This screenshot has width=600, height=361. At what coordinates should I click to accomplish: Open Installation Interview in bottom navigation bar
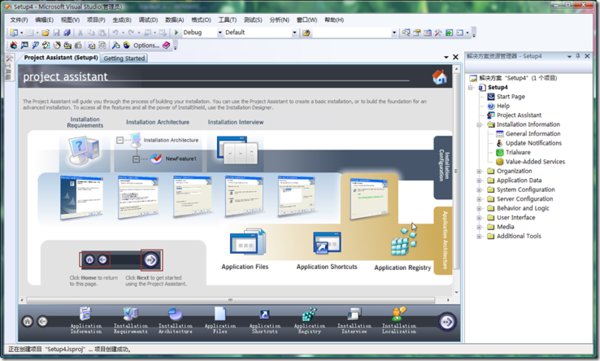point(354,320)
